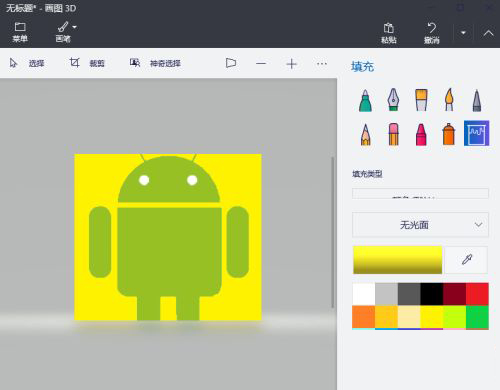The image size is (500, 390).
Task: Collapse the top ribbon with the chevron
Action: pos(488,33)
